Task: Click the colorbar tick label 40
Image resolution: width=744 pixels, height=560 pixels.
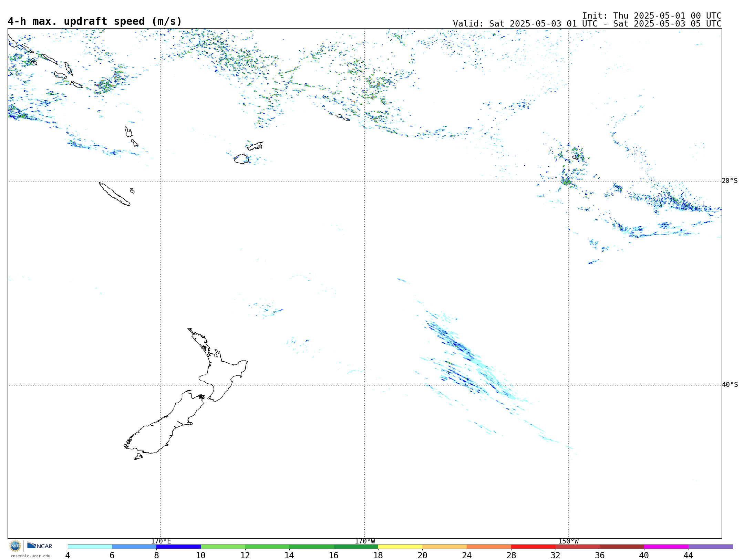Action: pos(644,555)
